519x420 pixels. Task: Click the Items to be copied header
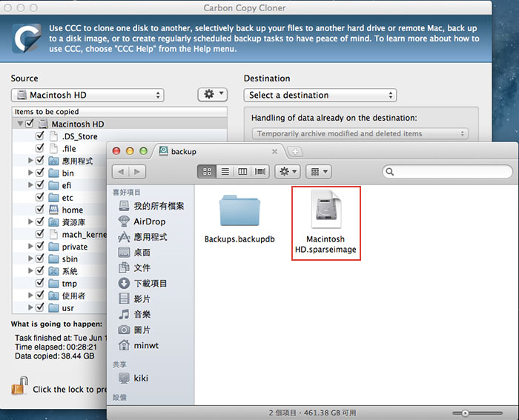[119, 111]
